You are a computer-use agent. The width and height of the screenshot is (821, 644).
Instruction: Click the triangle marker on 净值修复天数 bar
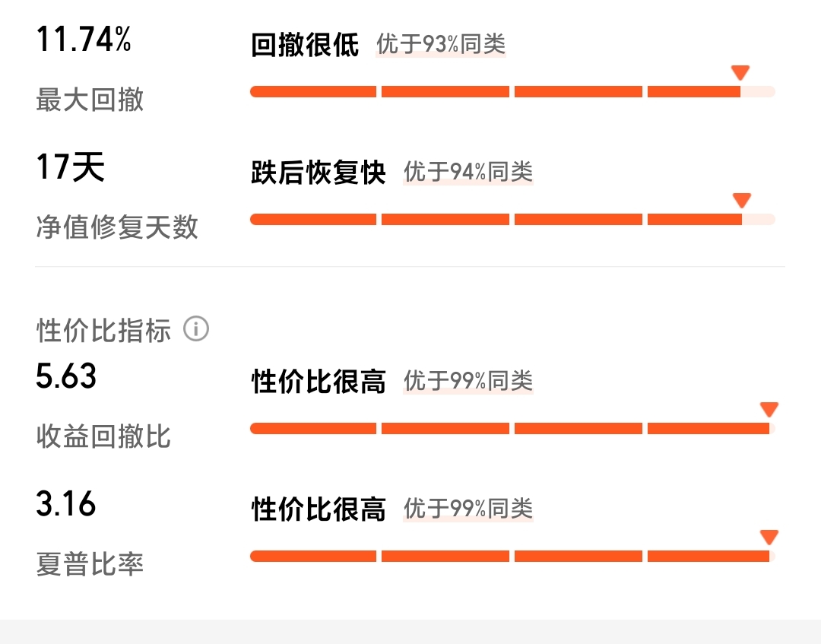pyautogui.click(x=742, y=201)
